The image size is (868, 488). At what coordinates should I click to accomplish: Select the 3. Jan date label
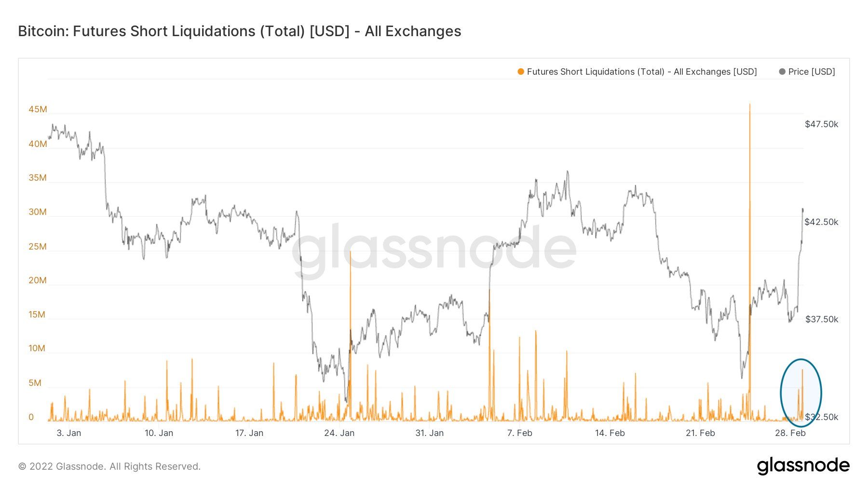pos(69,433)
